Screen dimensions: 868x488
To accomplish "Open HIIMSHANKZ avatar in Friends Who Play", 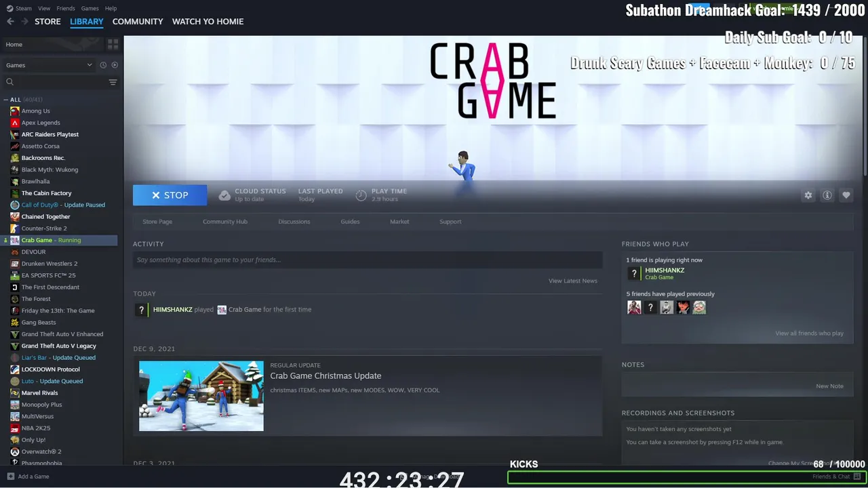I will (634, 273).
